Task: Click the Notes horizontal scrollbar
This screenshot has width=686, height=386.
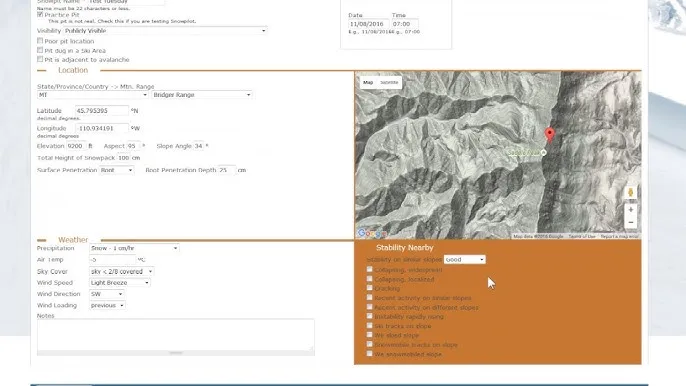Action: coord(176,353)
